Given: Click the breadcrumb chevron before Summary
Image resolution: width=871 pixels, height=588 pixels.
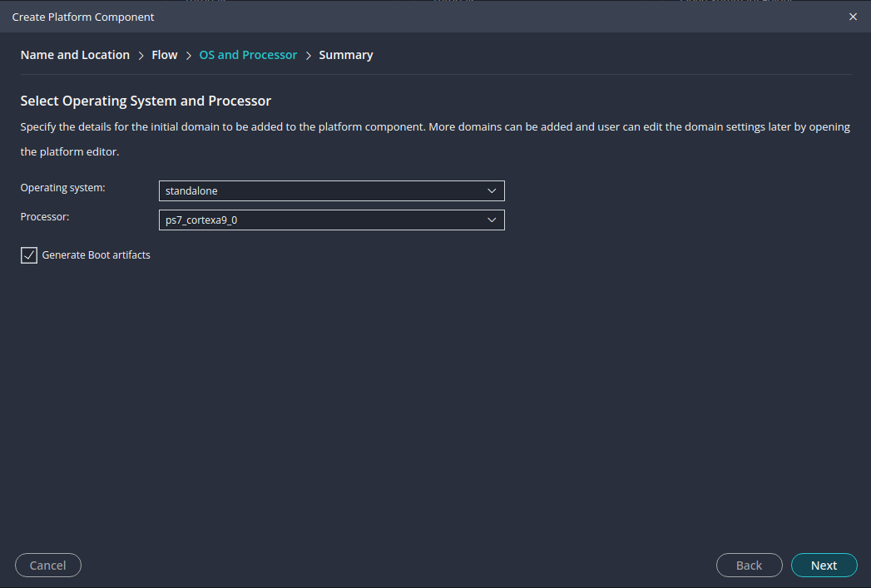Looking at the screenshot, I should (309, 56).
